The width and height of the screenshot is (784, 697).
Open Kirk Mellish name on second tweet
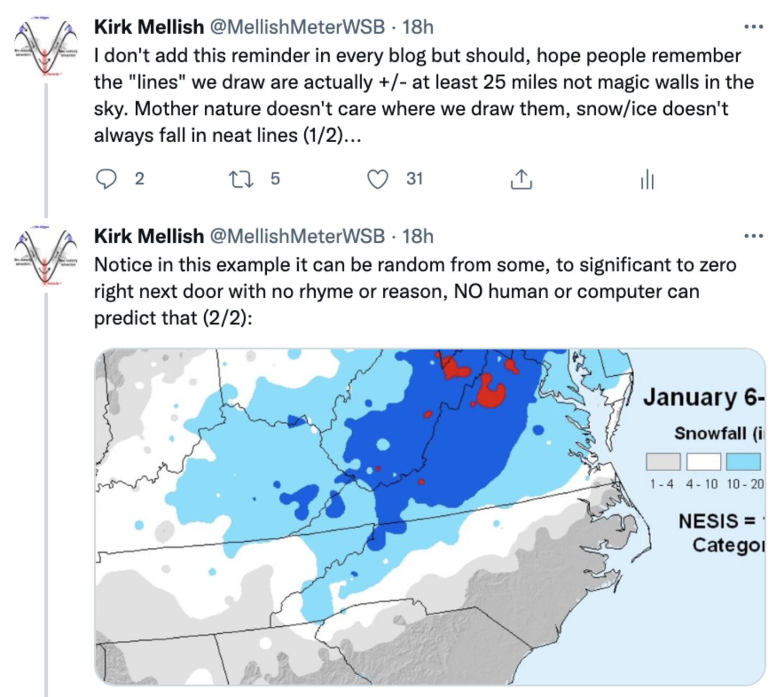(x=149, y=236)
